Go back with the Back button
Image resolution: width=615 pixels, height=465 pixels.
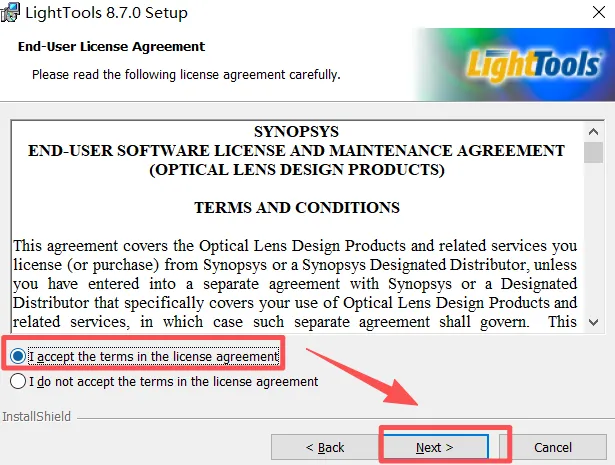(x=325, y=447)
